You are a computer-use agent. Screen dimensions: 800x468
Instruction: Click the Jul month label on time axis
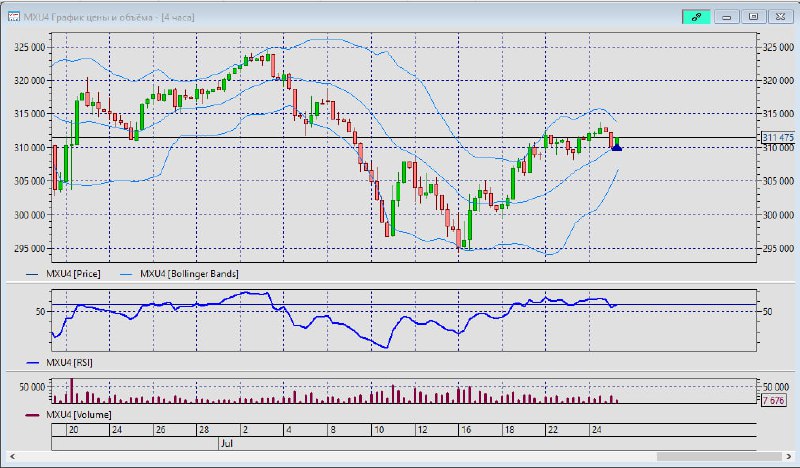(227, 444)
